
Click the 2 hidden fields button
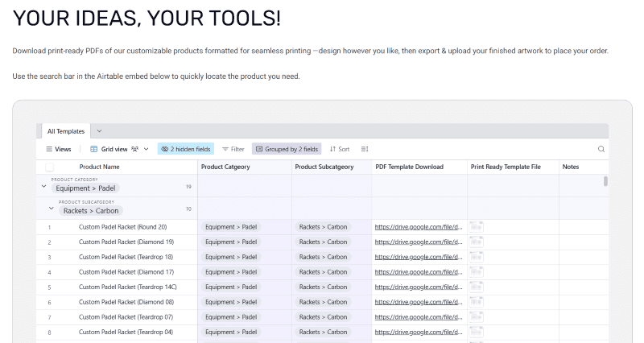[185, 149]
